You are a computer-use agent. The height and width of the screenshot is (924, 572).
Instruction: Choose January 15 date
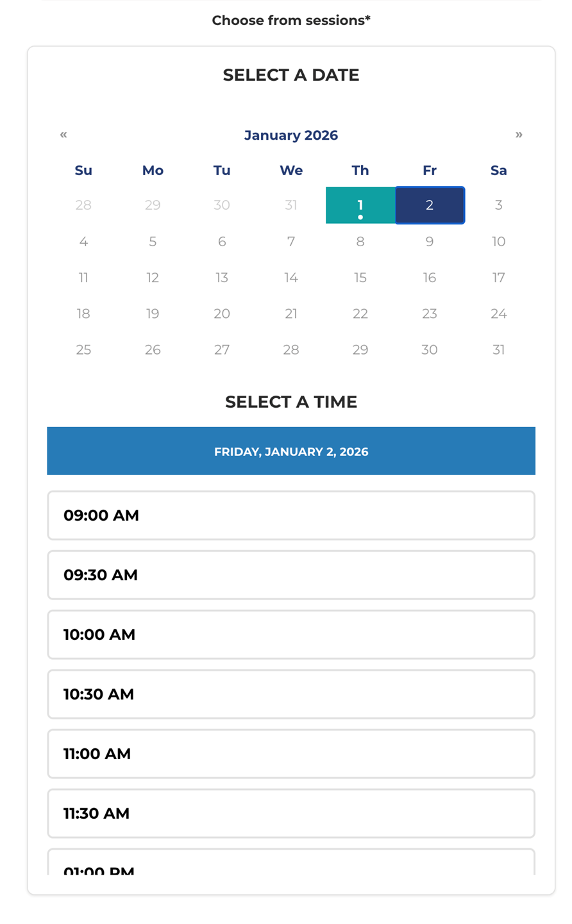360,278
